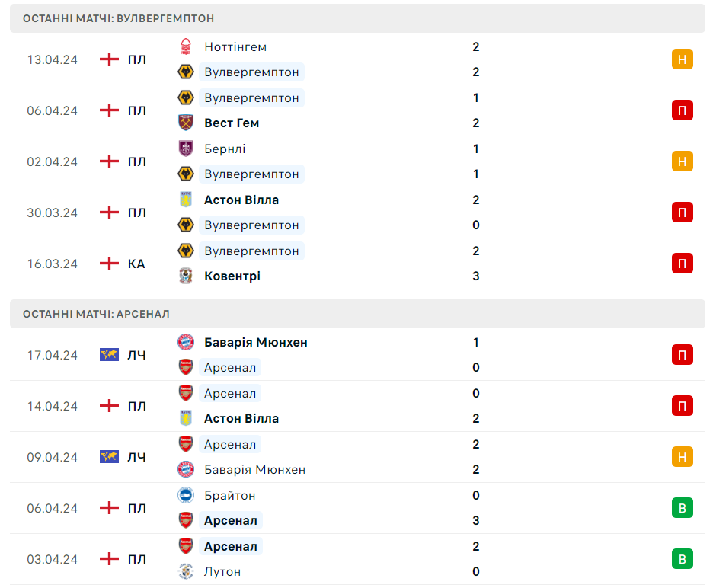Viewport: 713px width, 588px height.
Task: Open the Баварія Мюнхен link in 17.04.24 match
Action: pos(255,343)
